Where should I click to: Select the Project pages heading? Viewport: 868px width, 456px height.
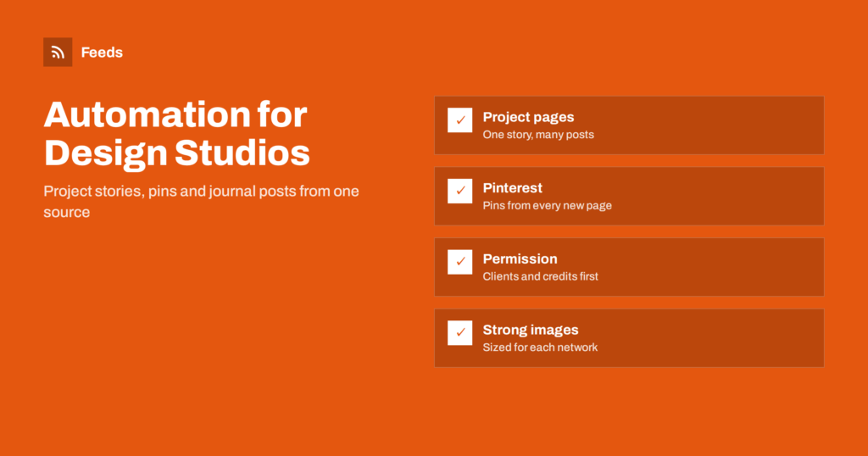528,117
